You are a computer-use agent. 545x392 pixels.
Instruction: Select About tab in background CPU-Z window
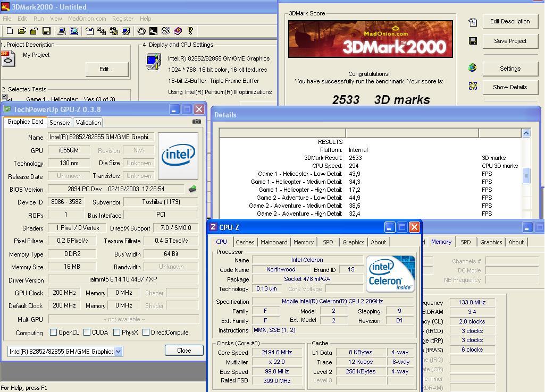(x=516, y=242)
